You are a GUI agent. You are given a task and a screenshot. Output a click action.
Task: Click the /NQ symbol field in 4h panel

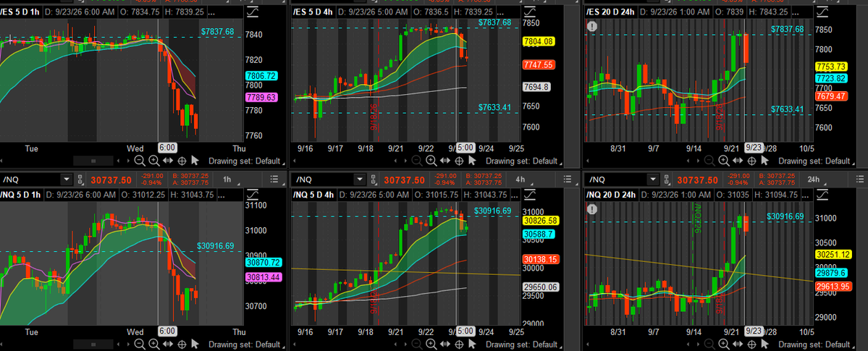pyautogui.click(x=324, y=179)
